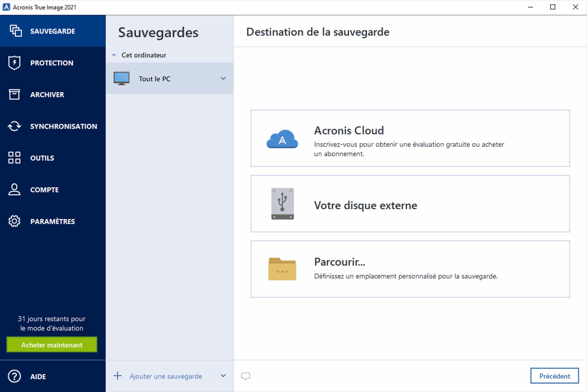This screenshot has height=392, width=587.
Task: Click the monitor icon beside Tout le PC
Action: point(121,78)
